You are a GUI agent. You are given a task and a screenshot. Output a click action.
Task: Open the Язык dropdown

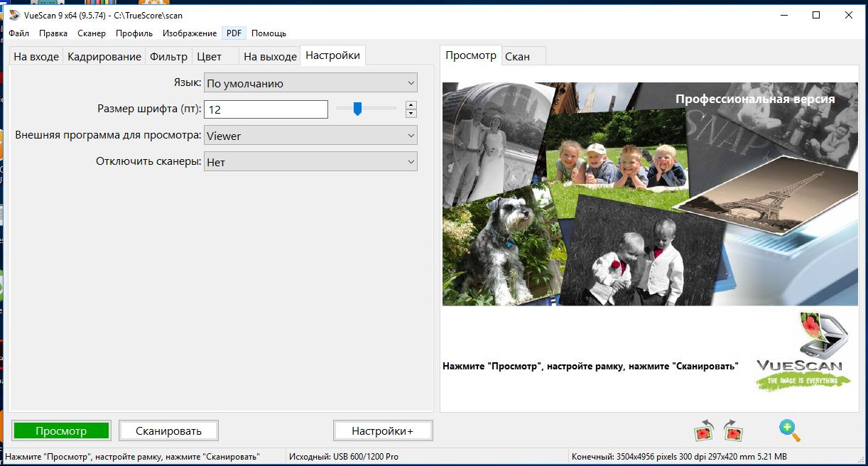pos(310,83)
